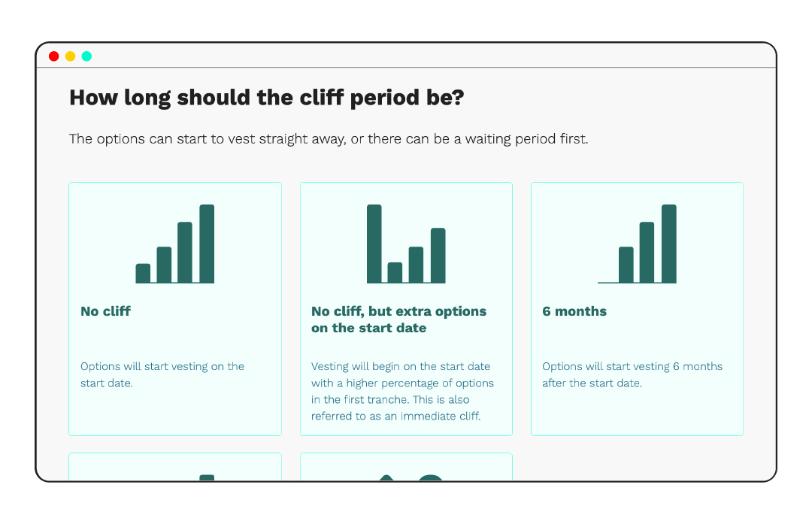The image size is (812, 524).
Task: Choose the '6 months' option title
Action: 574,311
